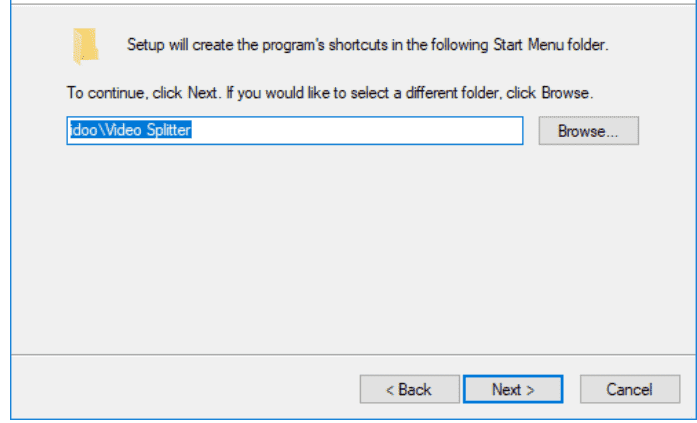The image size is (697, 423).
Task: Click the word 'shortcuts' in the heading sentence
Action: (358, 45)
